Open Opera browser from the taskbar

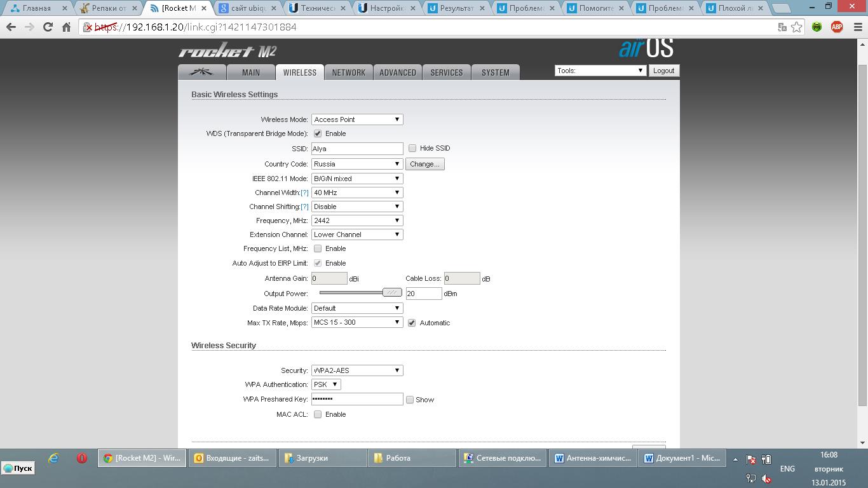point(82,457)
